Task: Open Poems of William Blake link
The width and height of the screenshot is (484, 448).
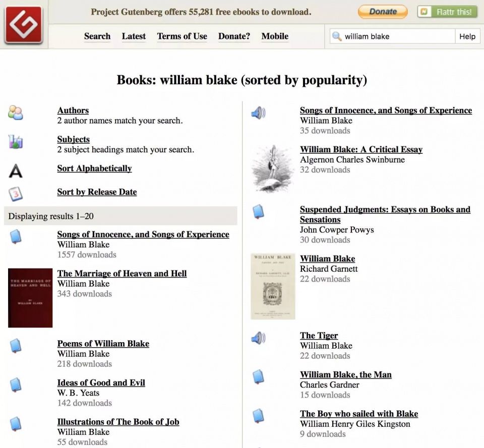Action: point(103,343)
